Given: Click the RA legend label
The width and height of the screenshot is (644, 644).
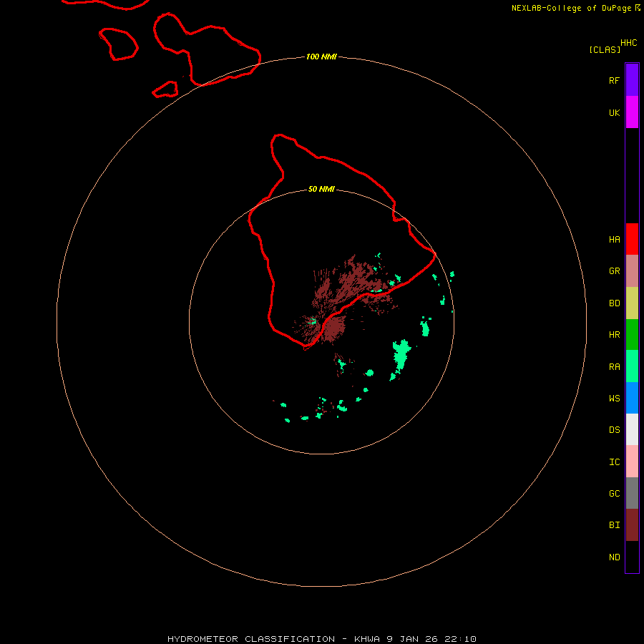Looking at the screenshot, I should pyautogui.click(x=614, y=367).
